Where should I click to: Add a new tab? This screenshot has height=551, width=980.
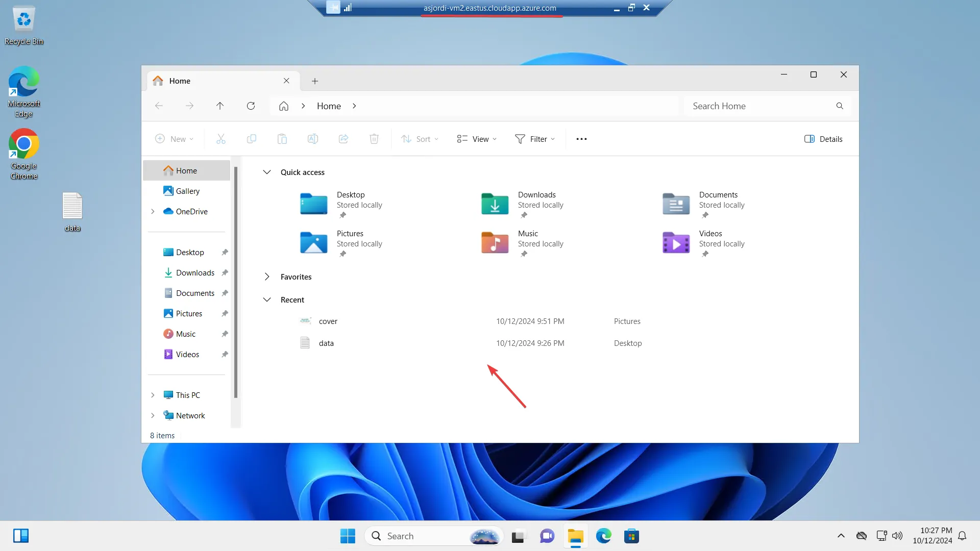tap(315, 81)
